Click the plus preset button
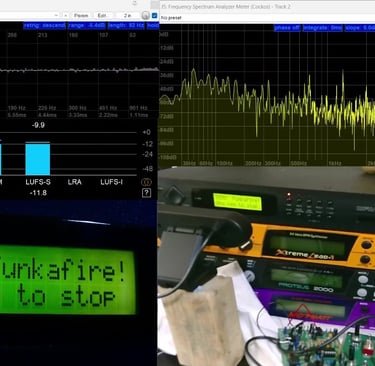Viewport: 375px width, 366px height. pyautogui.click(x=66, y=15)
